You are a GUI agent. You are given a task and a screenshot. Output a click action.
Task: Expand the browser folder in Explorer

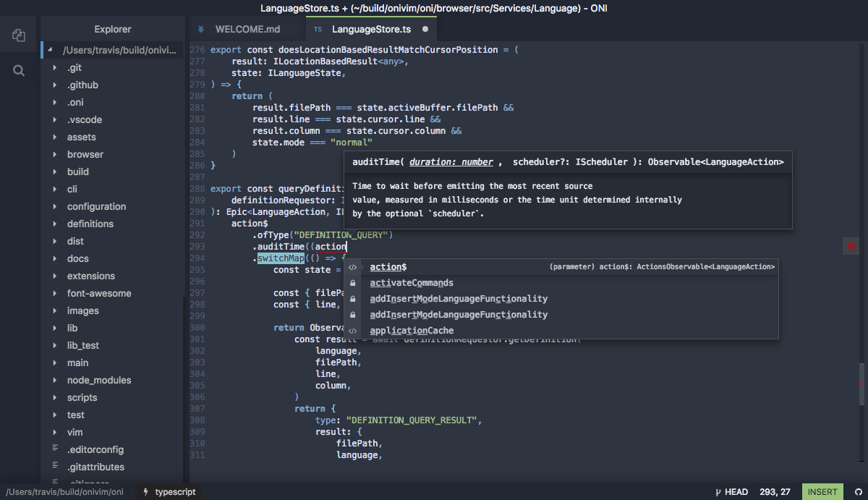[85, 154]
